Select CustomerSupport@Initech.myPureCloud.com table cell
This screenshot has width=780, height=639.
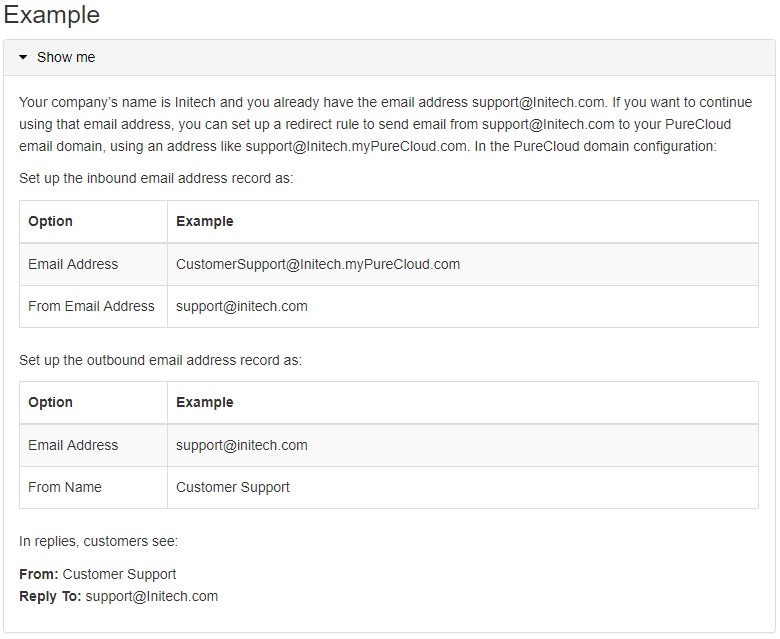463,264
